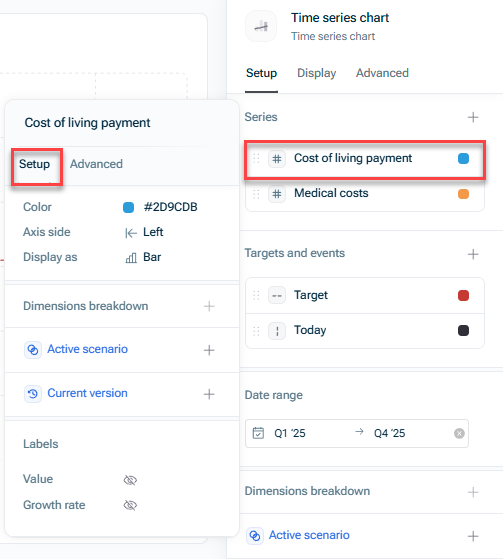Toggle Growth rate label visibility
Viewport: 504px width, 559px height.
coord(130,505)
